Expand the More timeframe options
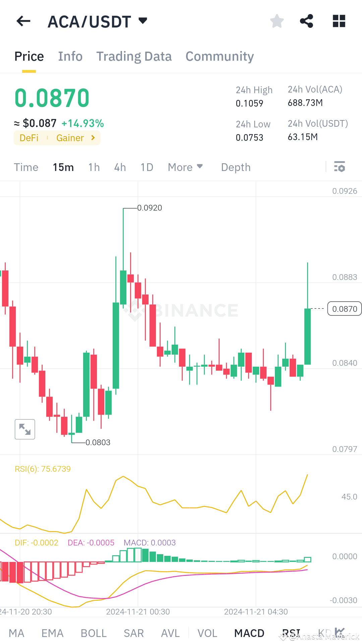This screenshot has height=644, width=362. pos(185,167)
